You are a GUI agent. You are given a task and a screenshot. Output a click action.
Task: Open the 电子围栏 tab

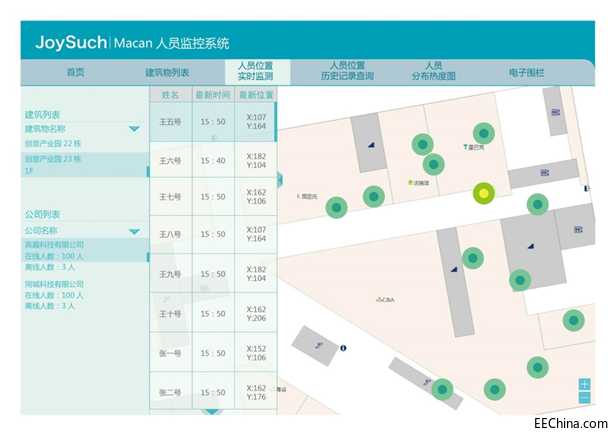pos(527,73)
